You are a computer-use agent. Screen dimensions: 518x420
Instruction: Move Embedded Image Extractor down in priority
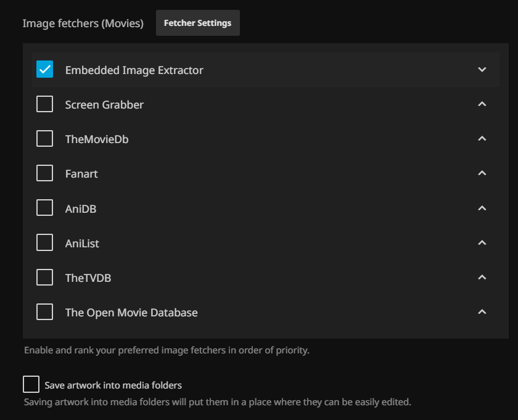(x=482, y=70)
